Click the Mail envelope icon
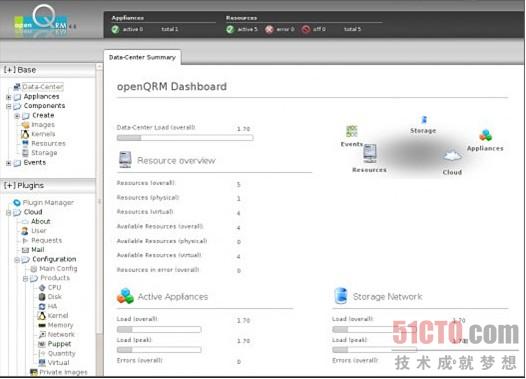The image size is (526, 379). tap(25, 250)
